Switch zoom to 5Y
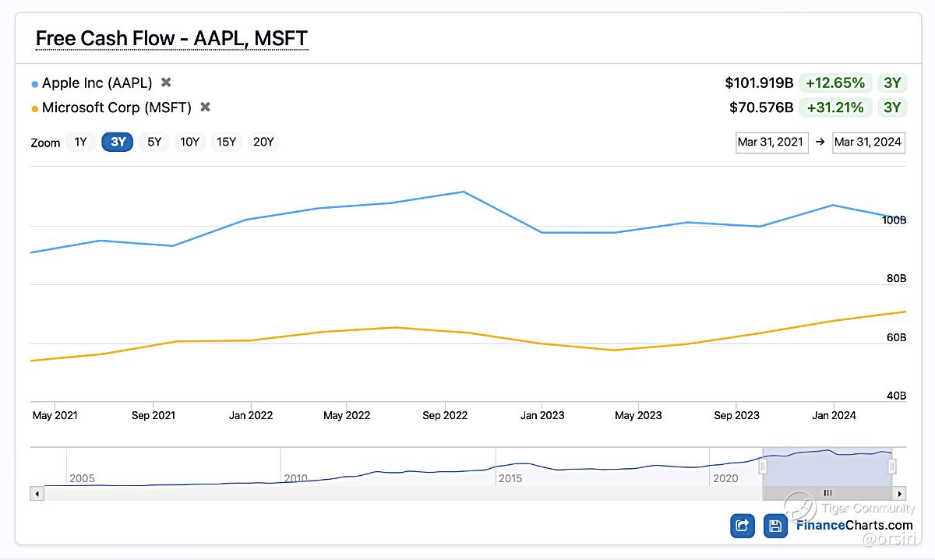935x560 pixels. pyautogui.click(x=154, y=142)
